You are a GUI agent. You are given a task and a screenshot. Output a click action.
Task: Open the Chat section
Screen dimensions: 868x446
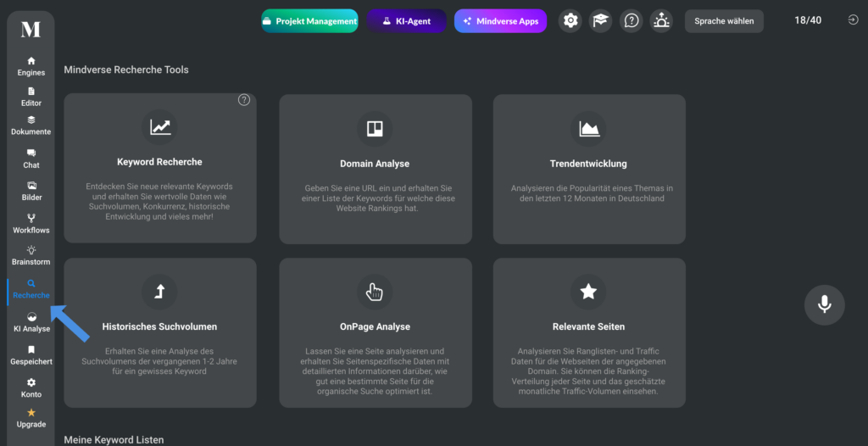(31, 159)
